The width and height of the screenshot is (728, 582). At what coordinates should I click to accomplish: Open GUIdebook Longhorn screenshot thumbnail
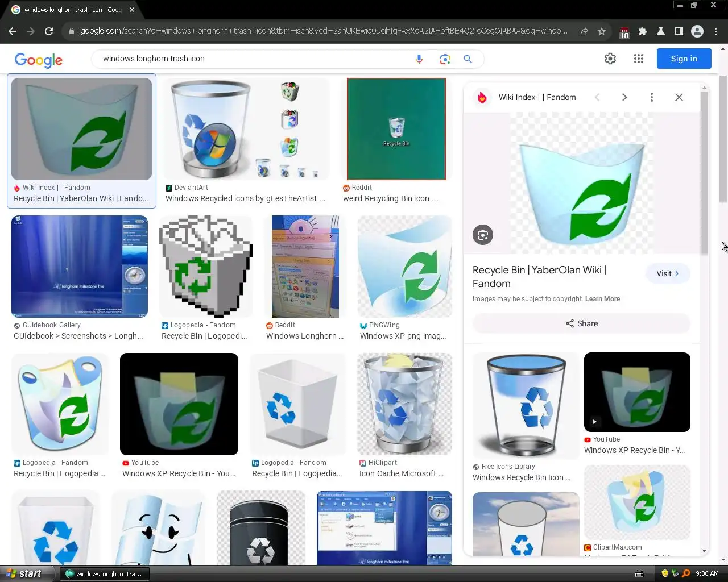point(80,267)
